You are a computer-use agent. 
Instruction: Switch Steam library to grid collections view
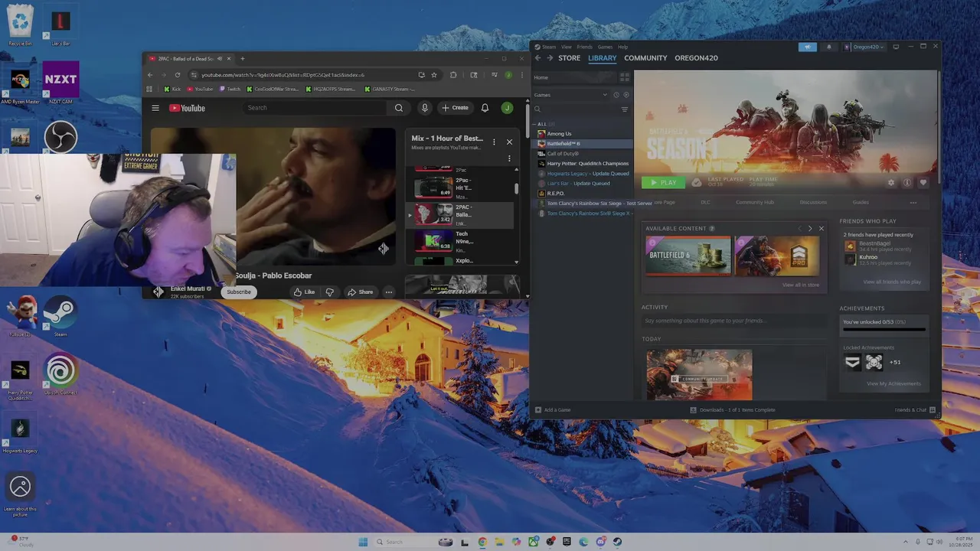[x=625, y=77]
